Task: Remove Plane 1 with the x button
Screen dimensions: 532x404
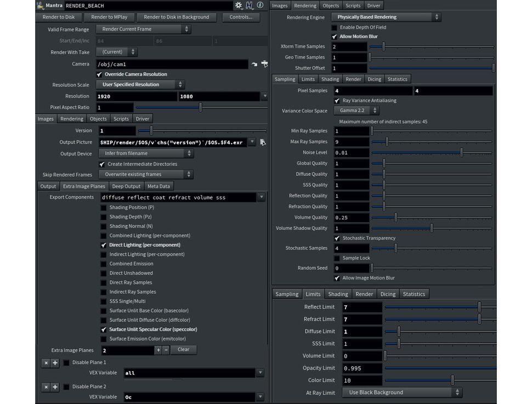Action: (46, 363)
